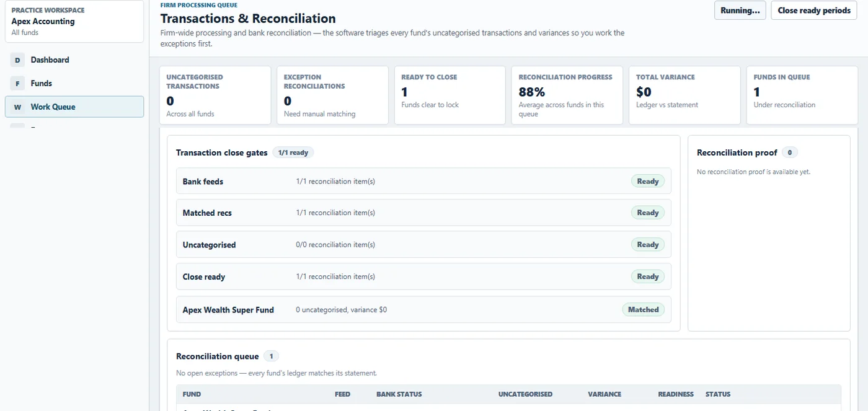This screenshot has width=868, height=411.
Task: Select the Uncategorised gate row
Action: click(423, 244)
